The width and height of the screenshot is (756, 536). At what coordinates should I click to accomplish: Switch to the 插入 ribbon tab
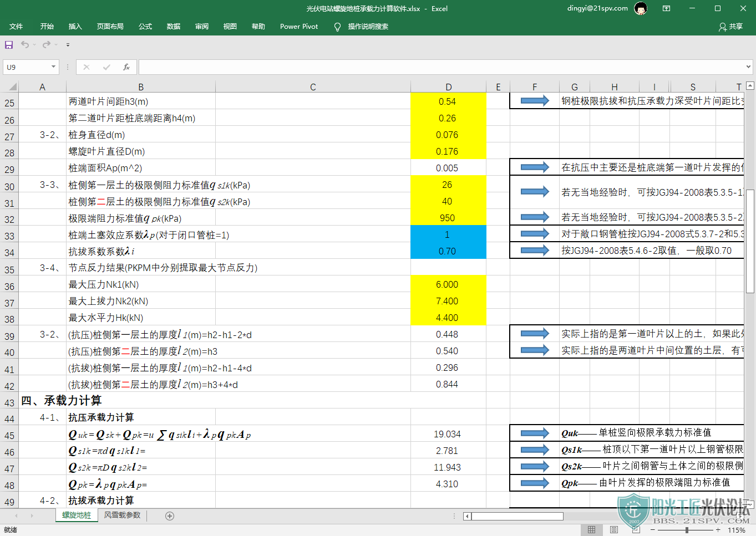(x=75, y=27)
